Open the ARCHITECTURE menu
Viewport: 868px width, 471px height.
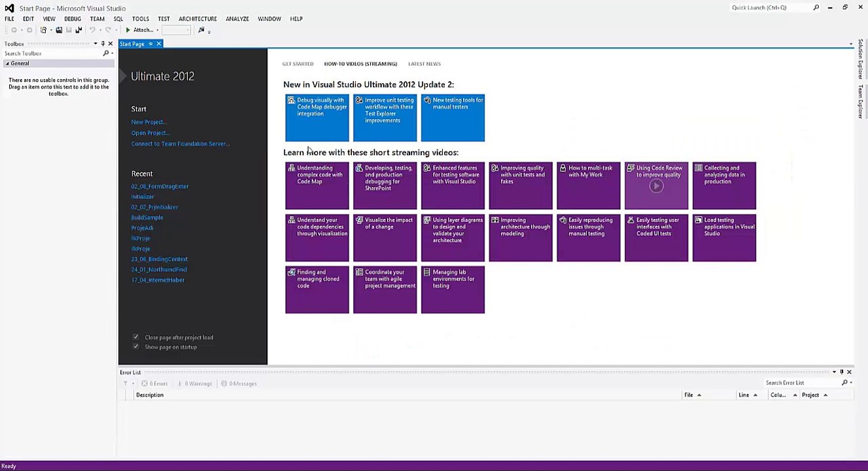pos(198,19)
